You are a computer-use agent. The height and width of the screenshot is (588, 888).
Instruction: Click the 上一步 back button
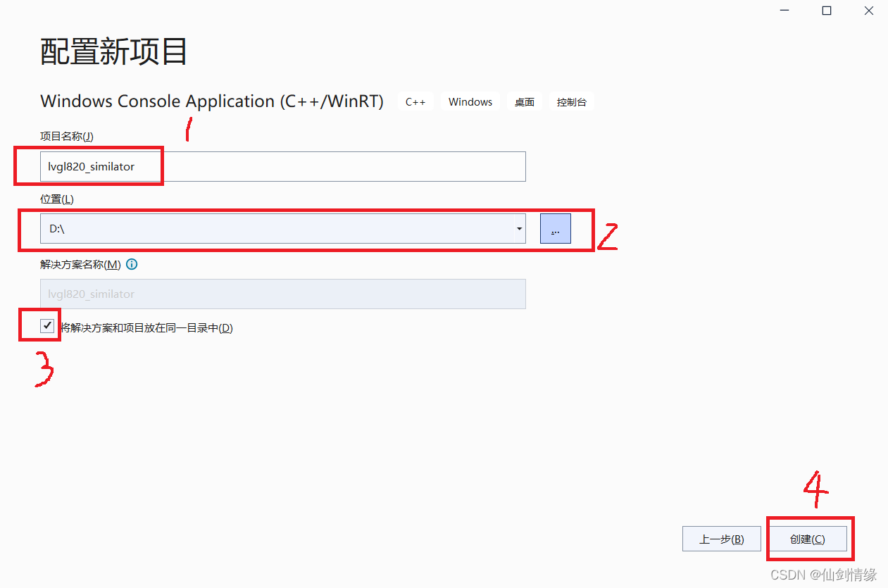(x=722, y=539)
